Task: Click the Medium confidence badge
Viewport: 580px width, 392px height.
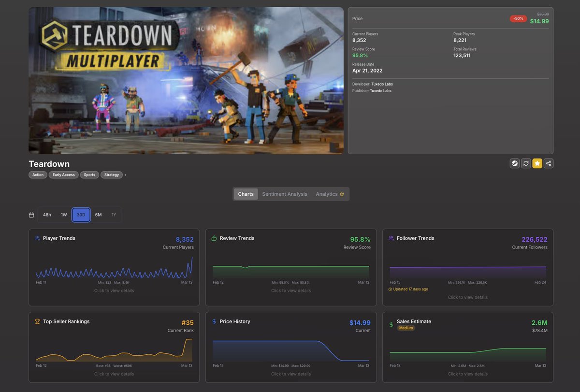Action: tap(406, 328)
